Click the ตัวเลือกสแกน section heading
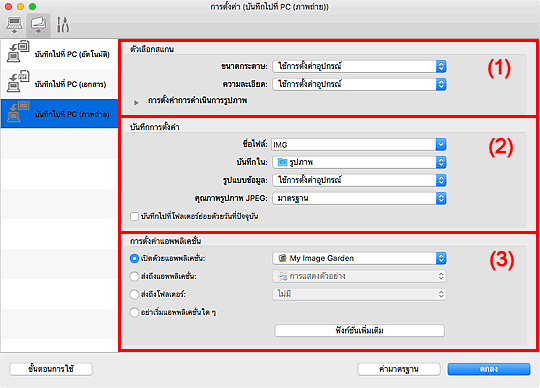The height and width of the screenshot is (388, 540). click(x=152, y=49)
